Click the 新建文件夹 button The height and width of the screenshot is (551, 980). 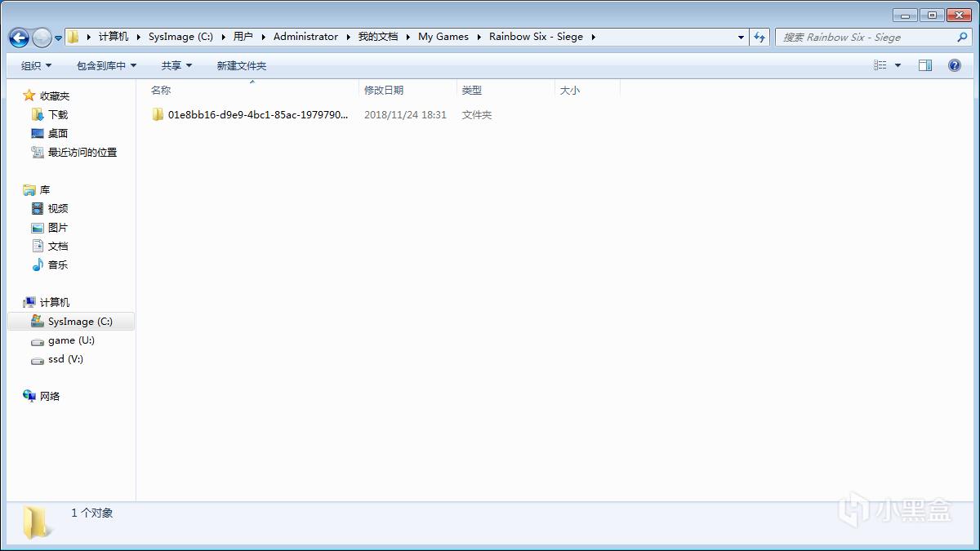(x=241, y=65)
